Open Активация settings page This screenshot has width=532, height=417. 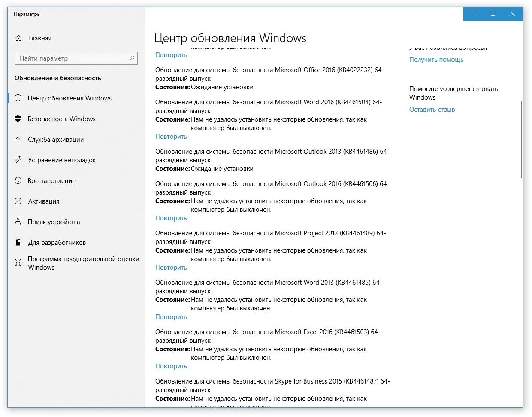tap(76, 201)
